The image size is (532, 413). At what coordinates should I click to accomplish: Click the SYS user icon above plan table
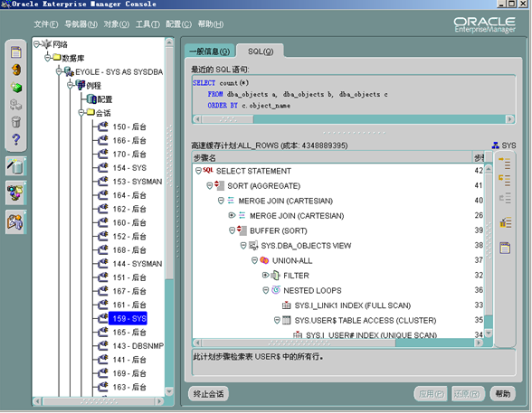pos(496,145)
